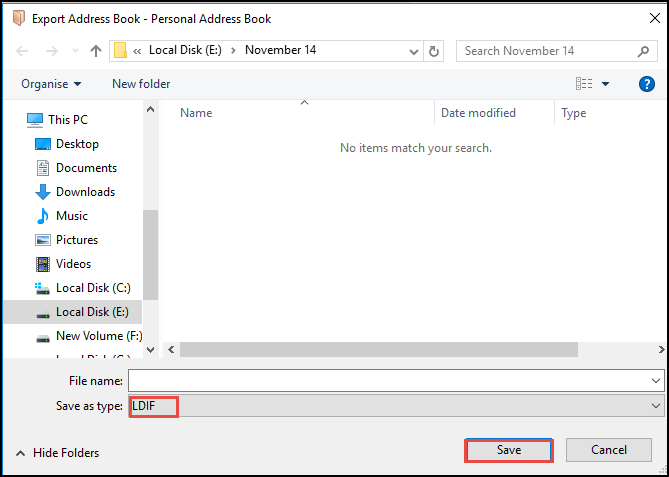
Task: Sort by Type column header
Action: pyautogui.click(x=573, y=113)
